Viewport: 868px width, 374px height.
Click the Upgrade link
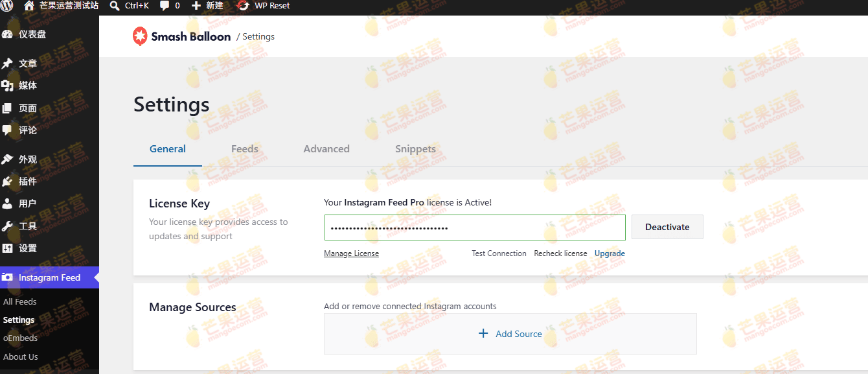610,253
